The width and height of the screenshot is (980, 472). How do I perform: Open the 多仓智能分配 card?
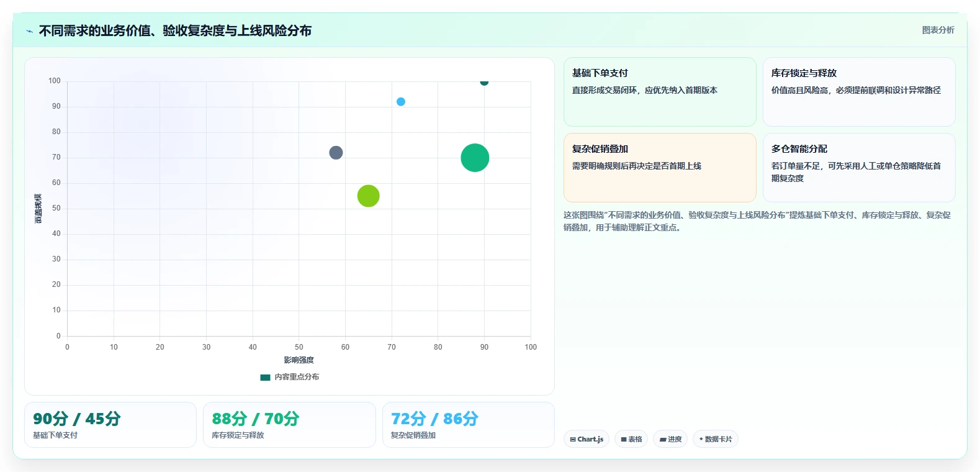pyautogui.click(x=859, y=168)
